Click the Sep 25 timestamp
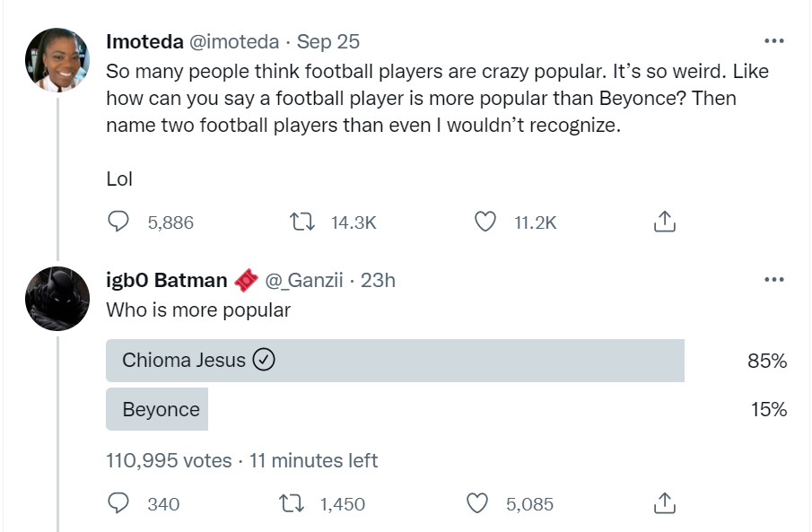The height and width of the screenshot is (532, 812). (x=328, y=41)
